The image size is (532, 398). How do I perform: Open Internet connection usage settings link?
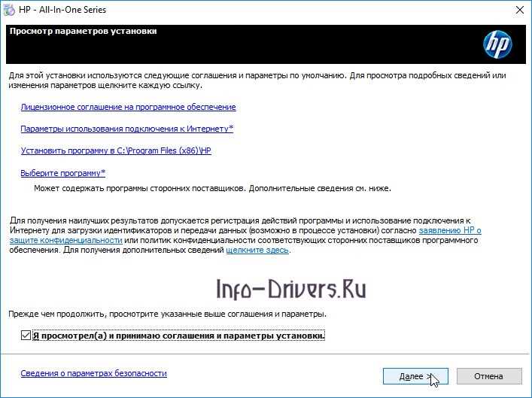point(127,129)
